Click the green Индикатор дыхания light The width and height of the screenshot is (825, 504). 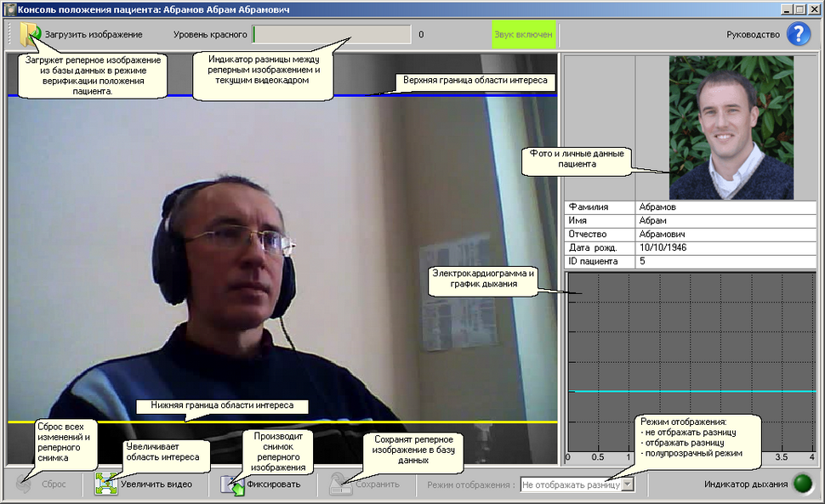[x=802, y=484]
